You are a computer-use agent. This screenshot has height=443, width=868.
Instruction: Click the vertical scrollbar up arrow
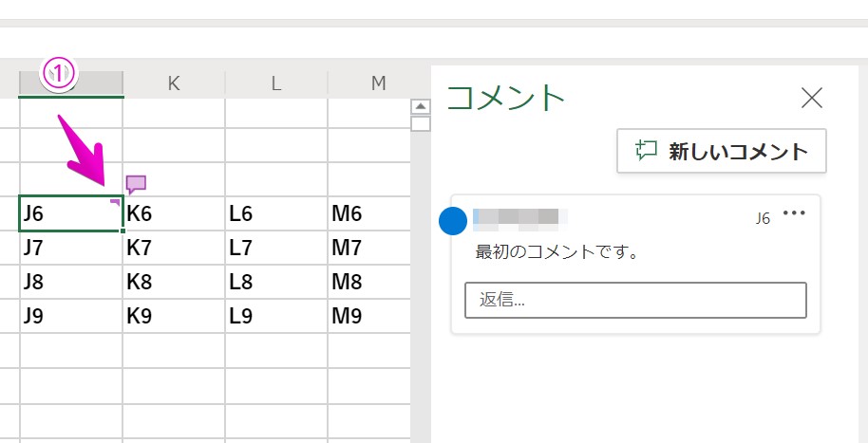coord(420,106)
